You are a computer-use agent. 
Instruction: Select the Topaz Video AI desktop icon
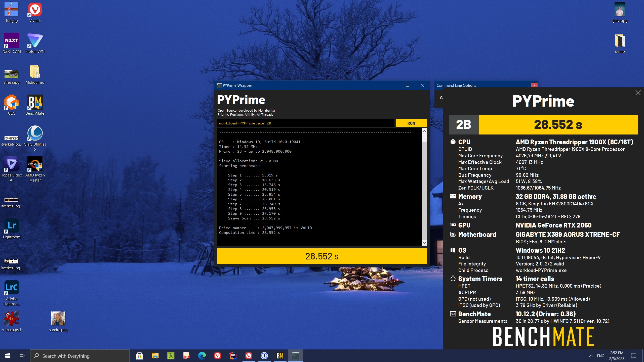pyautogui.click(x=12, y=169)
